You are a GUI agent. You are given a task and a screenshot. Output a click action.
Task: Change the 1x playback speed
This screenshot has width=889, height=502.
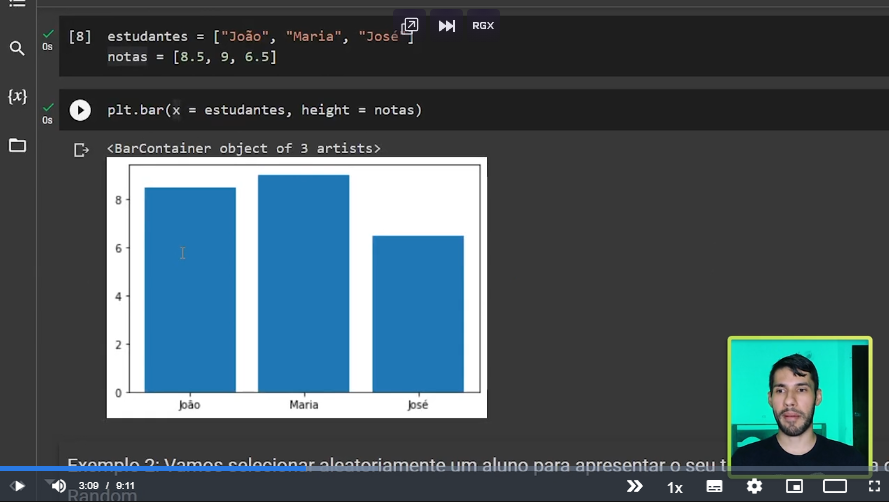pyautogui.click(x=674, y=487)
